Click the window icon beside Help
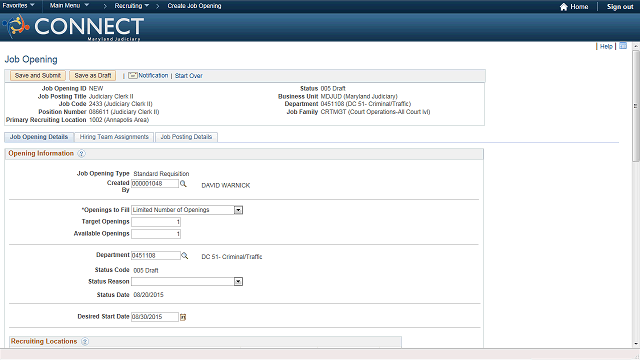The image size is (640, 360). point(623,46)
